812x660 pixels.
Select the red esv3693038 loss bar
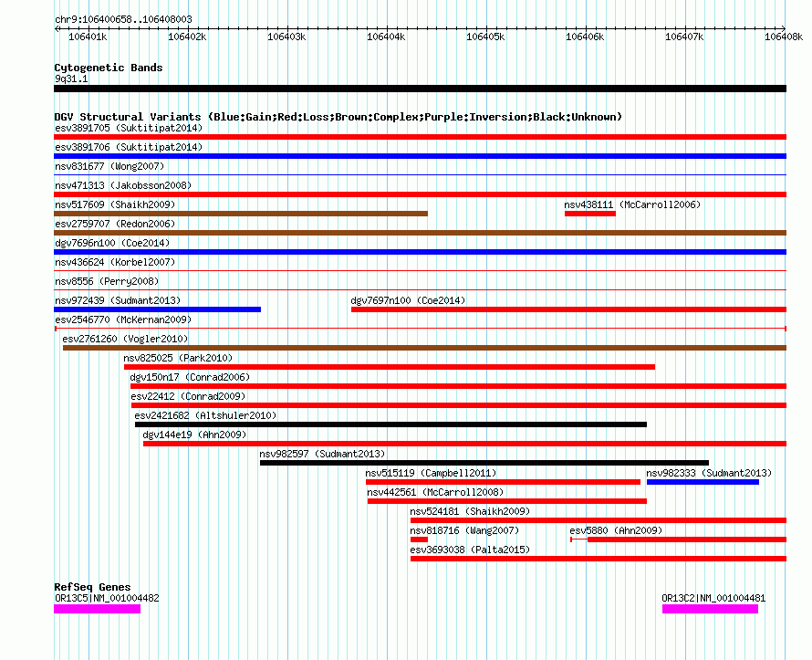click(599, 559)
